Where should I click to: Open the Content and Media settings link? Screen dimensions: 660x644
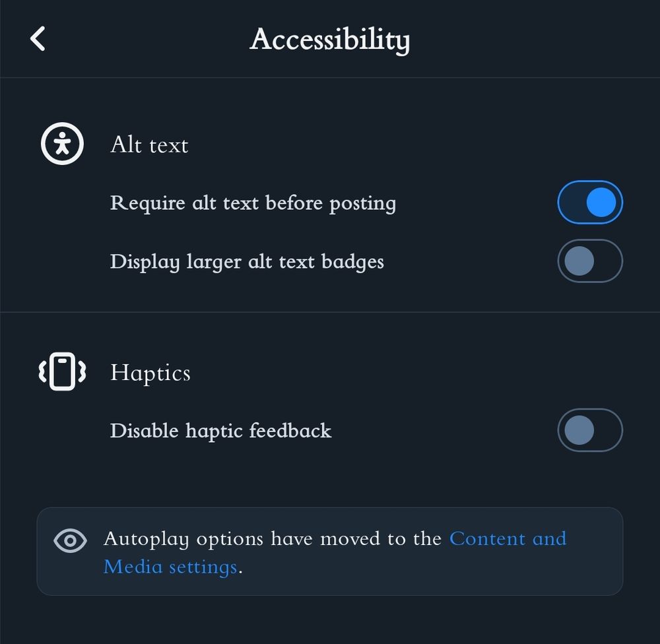tap(508, 538)
